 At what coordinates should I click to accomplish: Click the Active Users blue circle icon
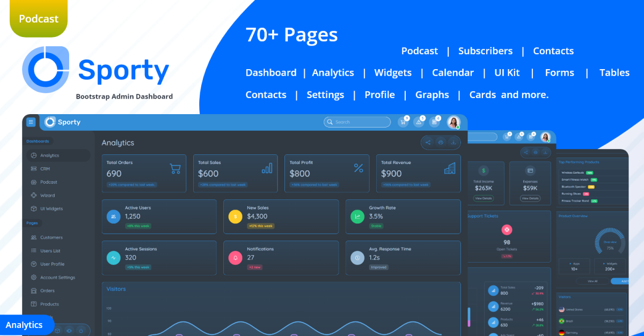point(113,216)
